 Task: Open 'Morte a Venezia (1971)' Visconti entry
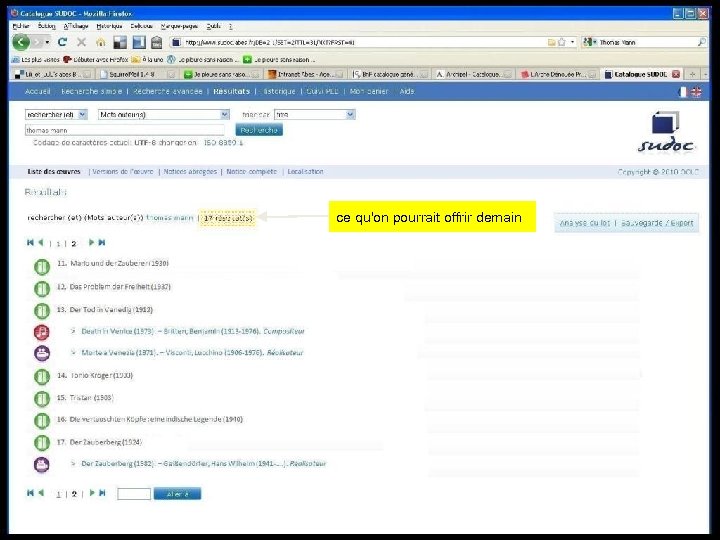pyautogui.click(x=192, y=353)
